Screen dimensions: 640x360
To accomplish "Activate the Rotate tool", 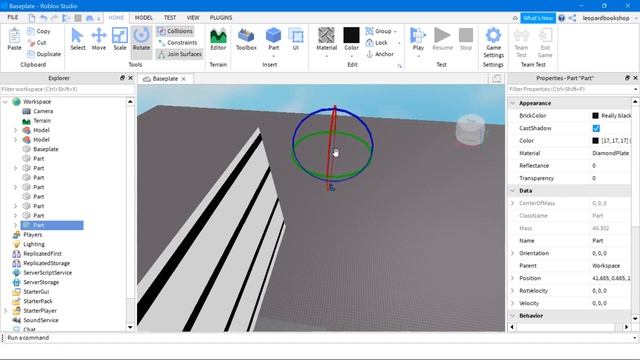I will [141, 39].
